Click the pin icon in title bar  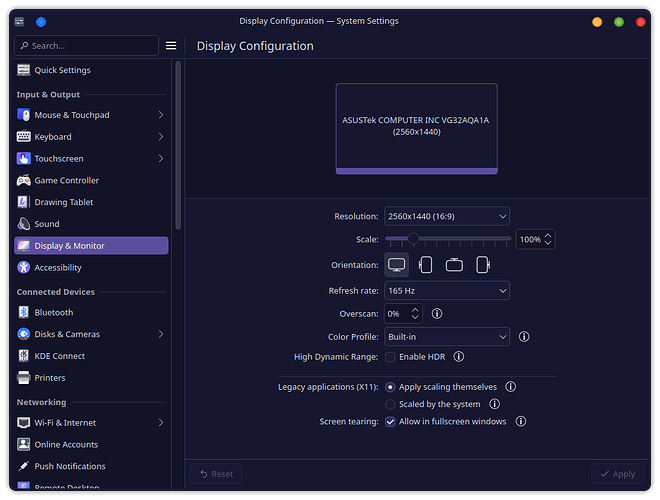[x=41, y=22]
